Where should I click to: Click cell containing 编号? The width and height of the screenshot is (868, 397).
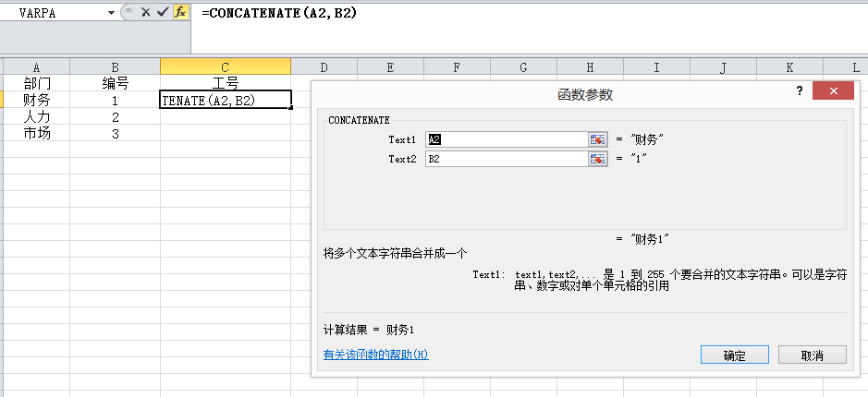coord(116,83)
